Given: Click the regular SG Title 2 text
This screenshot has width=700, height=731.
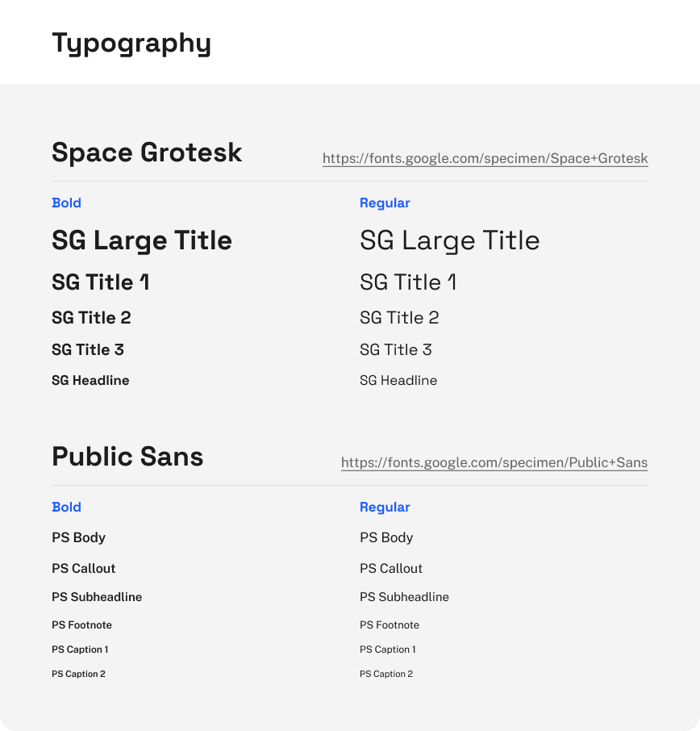Looking at the screenshot, I should point(399,318).
